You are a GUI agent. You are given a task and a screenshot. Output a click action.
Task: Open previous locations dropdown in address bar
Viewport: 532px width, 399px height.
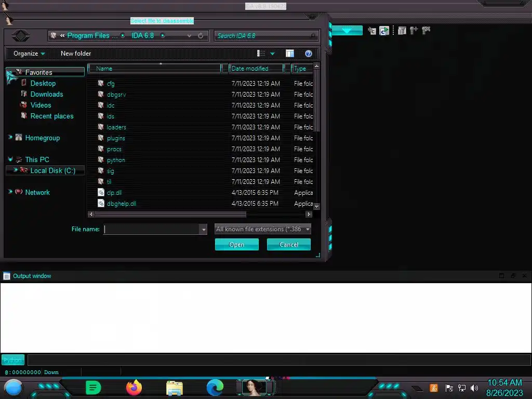tap(189, 36)
